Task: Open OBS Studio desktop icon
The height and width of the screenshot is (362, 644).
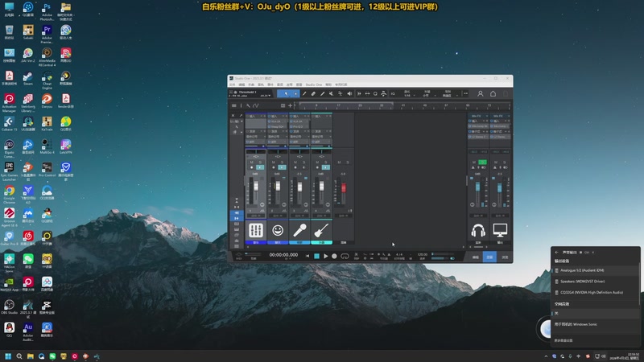Action: coord(9,307)
